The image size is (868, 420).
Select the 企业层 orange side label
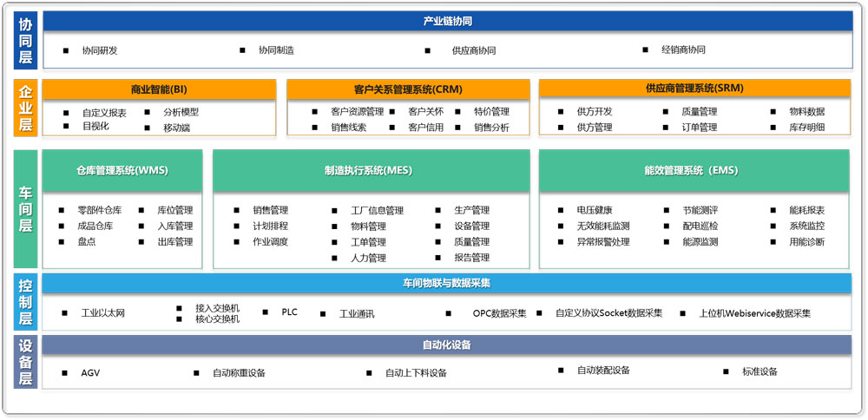(26, 108)
